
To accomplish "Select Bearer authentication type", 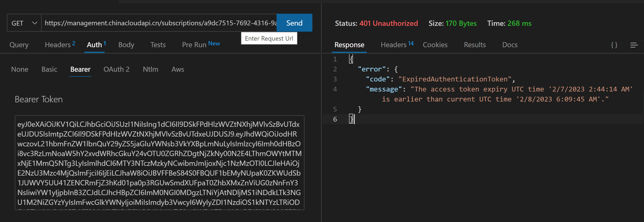I will [80, 69].
